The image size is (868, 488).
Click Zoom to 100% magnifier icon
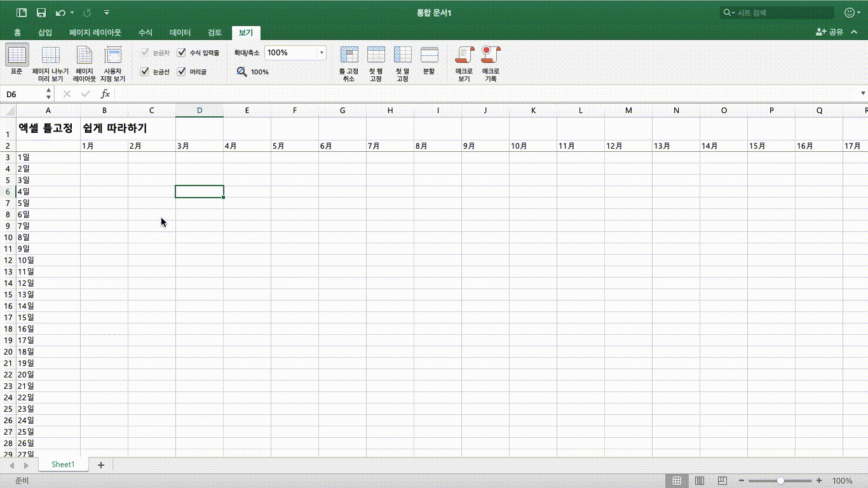(x=242, y=72)
